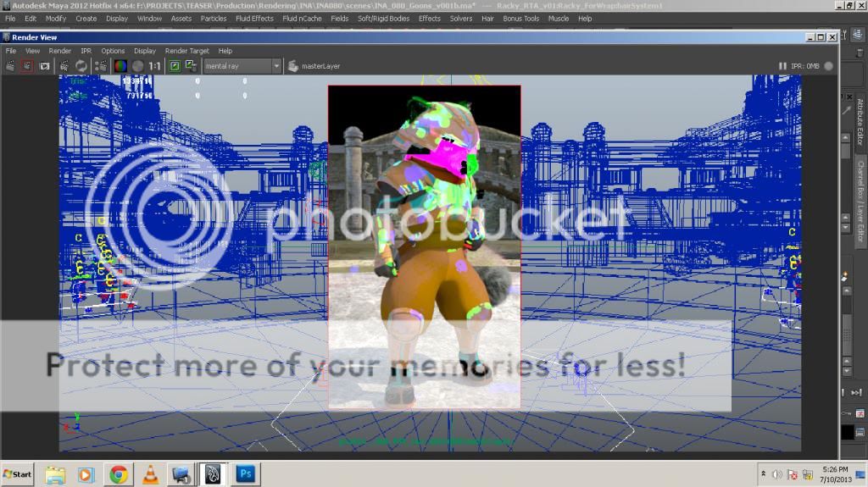
Task: Click the Refresh IPR image icon
Action: pyautogui.click(x=81, y=66)
